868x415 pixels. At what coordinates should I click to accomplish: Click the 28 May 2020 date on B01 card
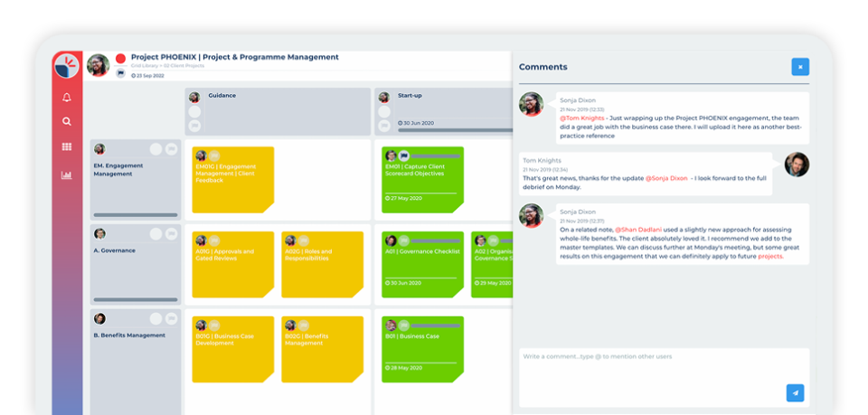[x=403, y=367]
